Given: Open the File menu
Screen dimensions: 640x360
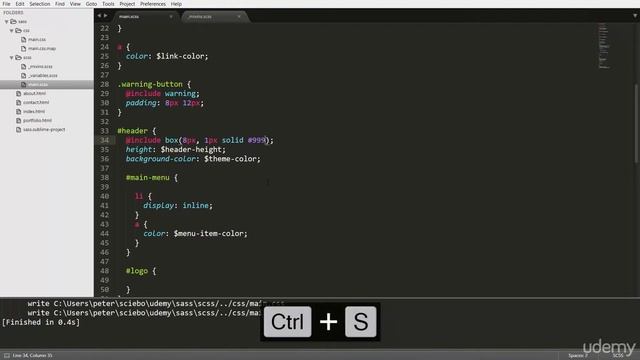Looking at the screenshot, I should 7,4.
